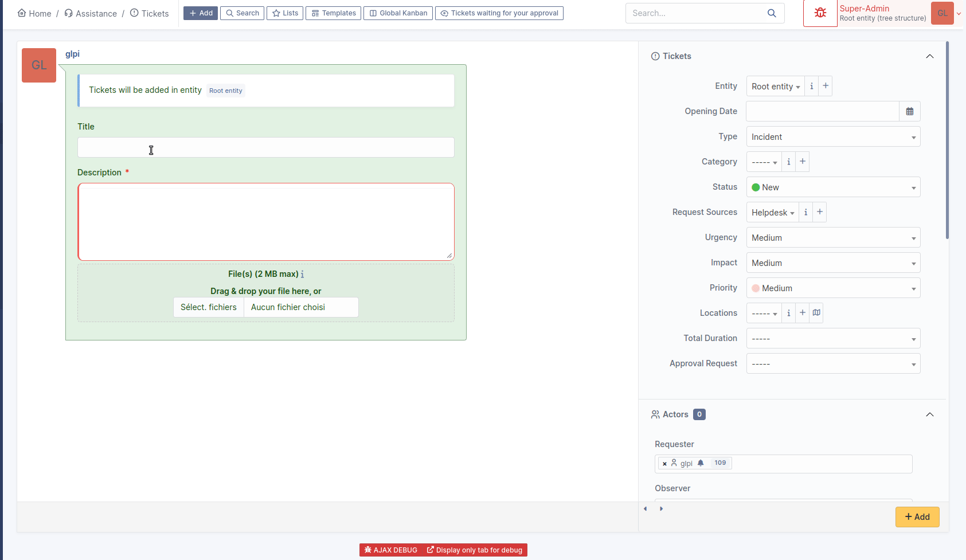Open the Opening Date calendar picker

[909, 111]
